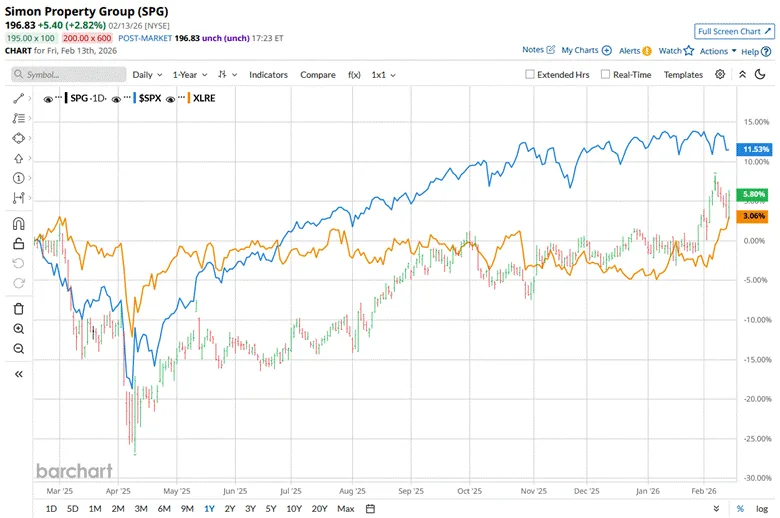The width and height of the screenshot is (780, 518).
Task: Open the Notes edit icon
Action: 551,50
